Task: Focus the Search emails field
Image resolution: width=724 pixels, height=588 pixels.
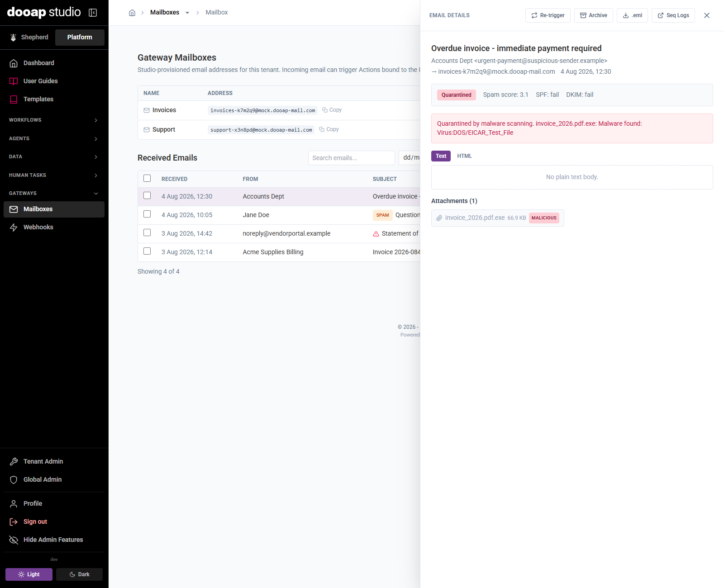Action: click(352, 158)
